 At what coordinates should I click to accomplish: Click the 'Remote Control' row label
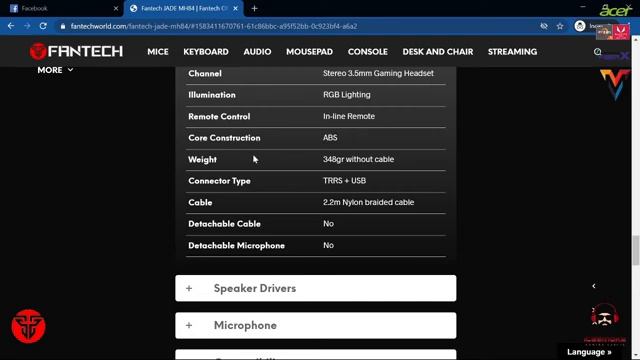[x=219, y=117]
